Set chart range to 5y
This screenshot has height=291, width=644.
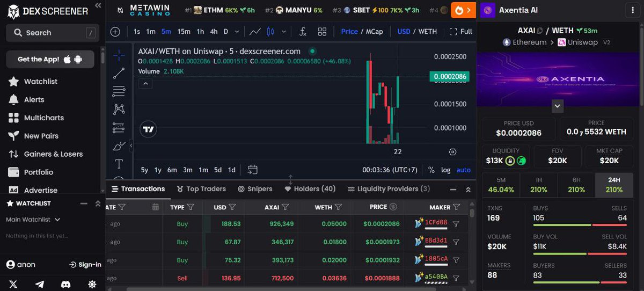144,170
